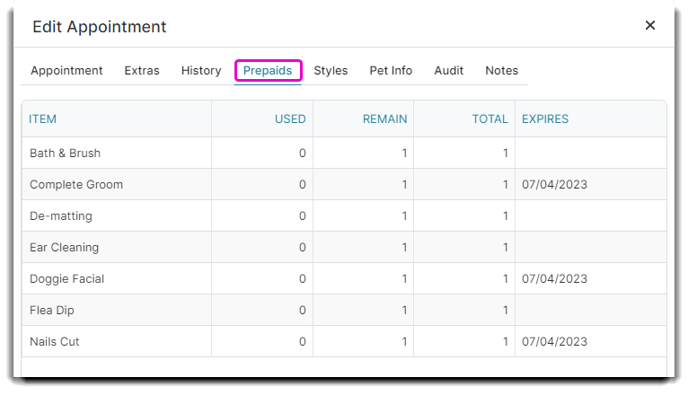This screenshot has height=404, width=688.
Task: Select the Prepaids tab
Action: [x=268, y=71]
